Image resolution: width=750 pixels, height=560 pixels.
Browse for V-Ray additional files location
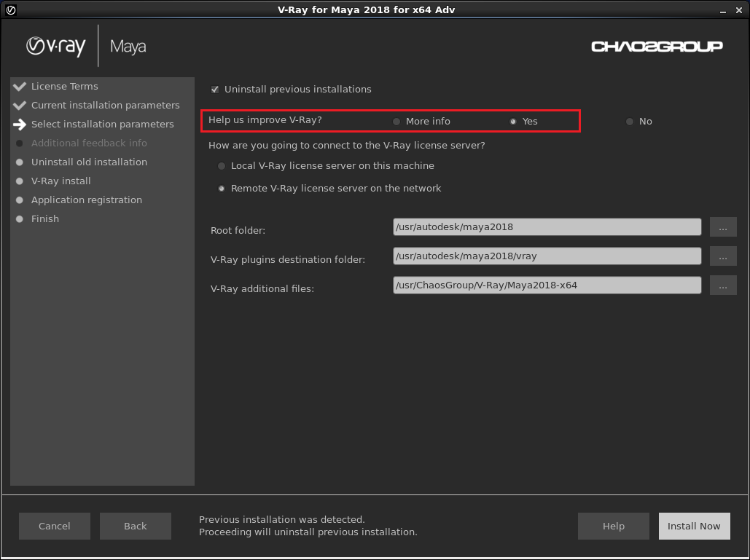coord(723,285)
